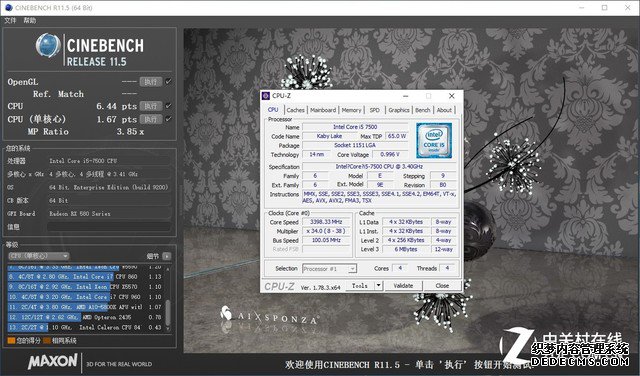Close the CPU-Z window with X
The image size is (640, 376).
click(451, 96)
